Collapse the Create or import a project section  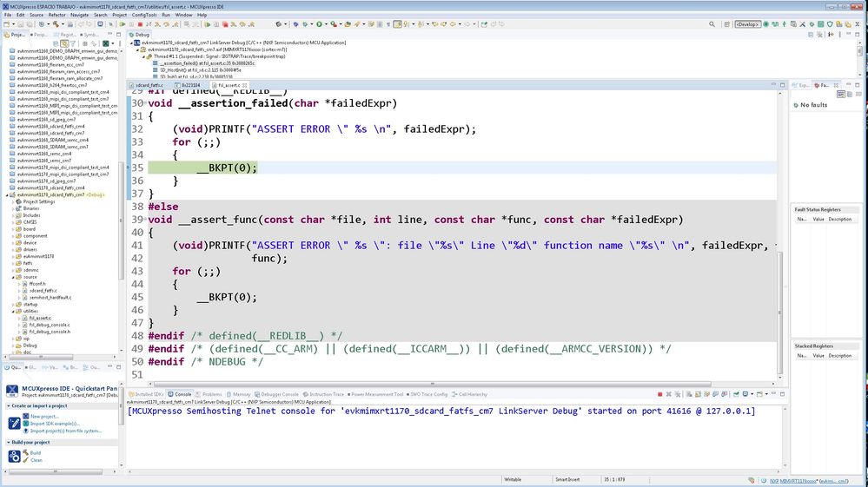click(9, 405)
